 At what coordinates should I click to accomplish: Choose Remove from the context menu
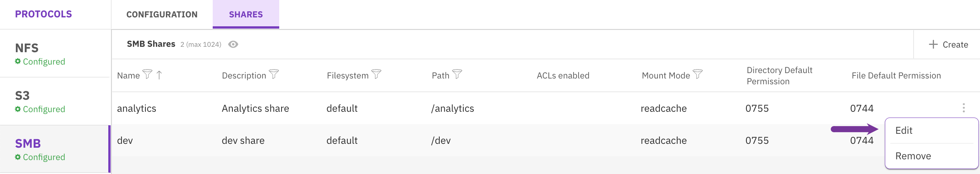click(x=913, y=156)
